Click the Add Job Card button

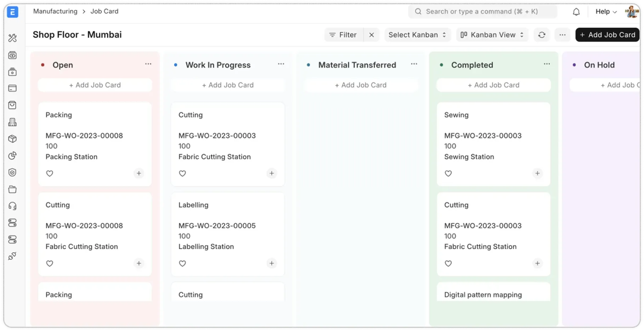[x=607, y=35]
